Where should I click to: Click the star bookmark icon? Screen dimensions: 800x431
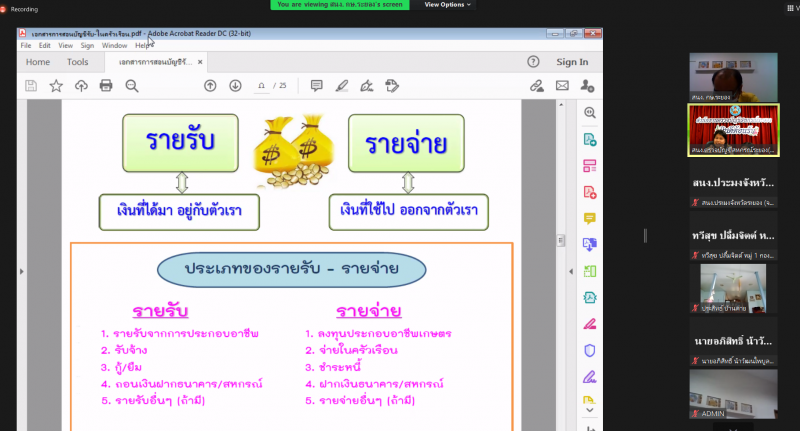click(x=56, y=86)
